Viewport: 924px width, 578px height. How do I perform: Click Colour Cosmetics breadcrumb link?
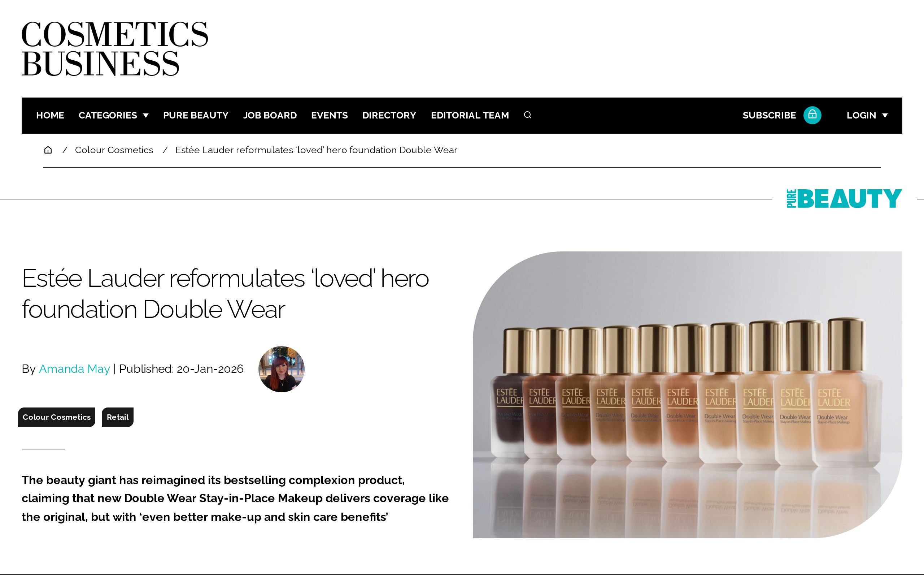point(114,150)
